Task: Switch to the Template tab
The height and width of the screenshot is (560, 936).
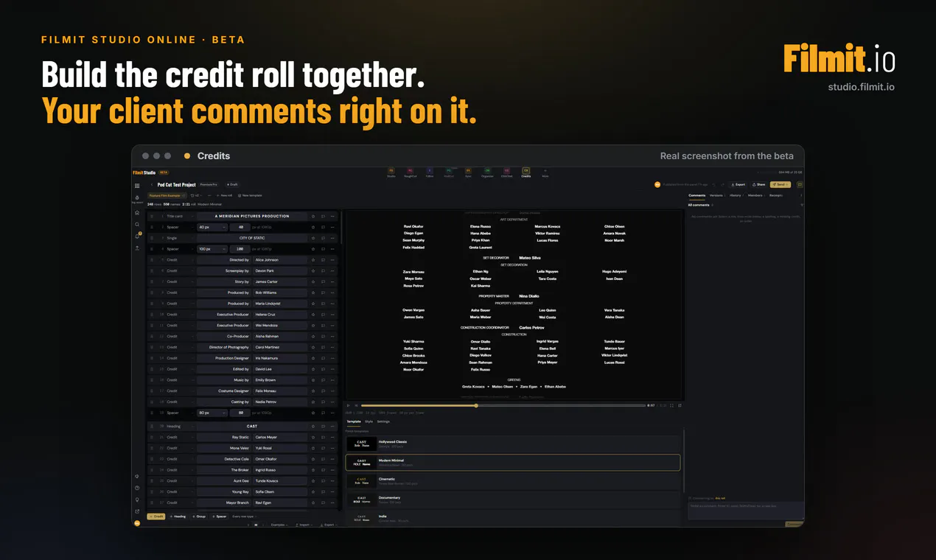Action: (x=354, y=421)
